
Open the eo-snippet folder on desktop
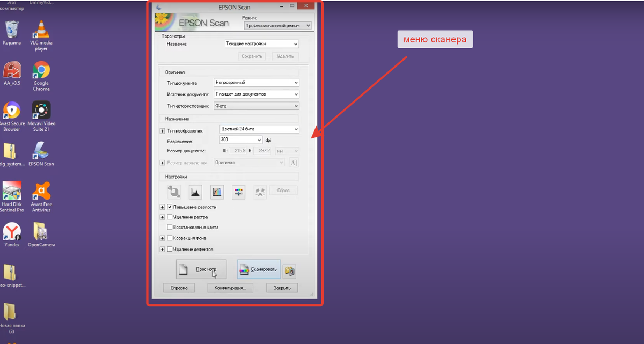coord(11,276)
